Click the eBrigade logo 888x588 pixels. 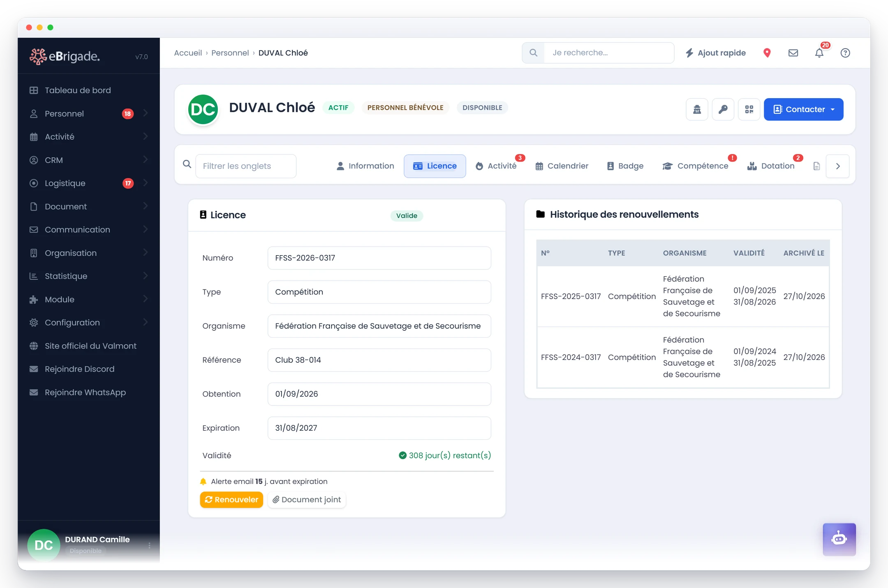(65, 56)
